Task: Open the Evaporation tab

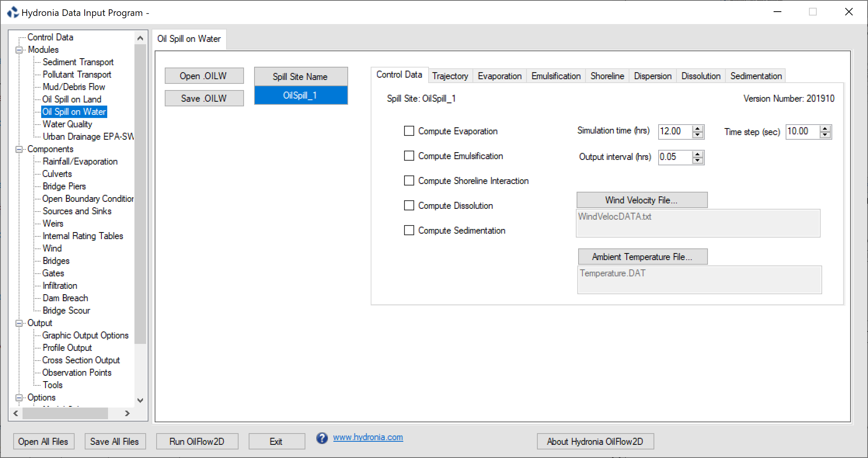Action: pos(500,76)
